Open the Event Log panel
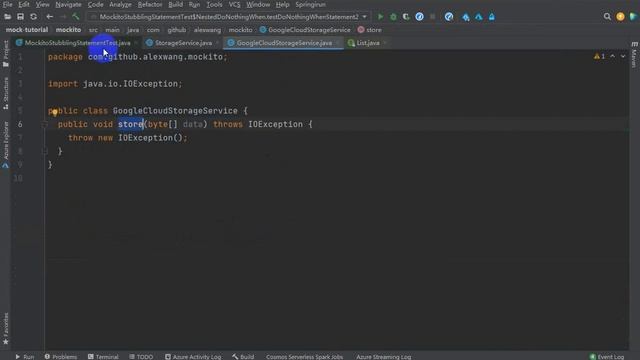Screen dimensions: 640x360 click(x=607, y=356)
